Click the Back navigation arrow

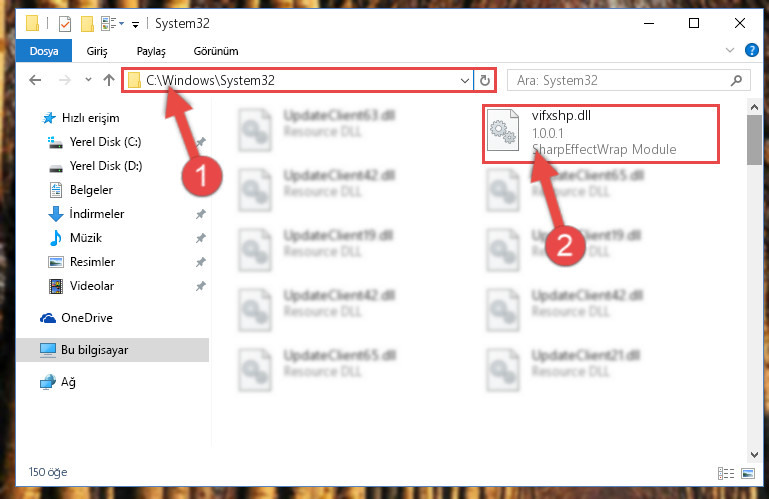(x=35, y=80)
